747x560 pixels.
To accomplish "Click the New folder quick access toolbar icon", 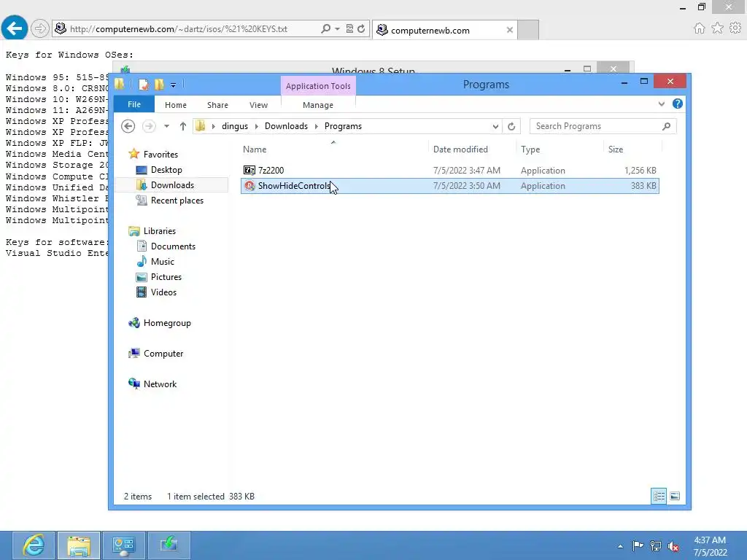I will pos(159,85).
